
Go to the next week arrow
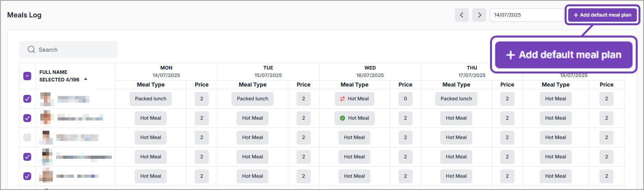(479, 15)
